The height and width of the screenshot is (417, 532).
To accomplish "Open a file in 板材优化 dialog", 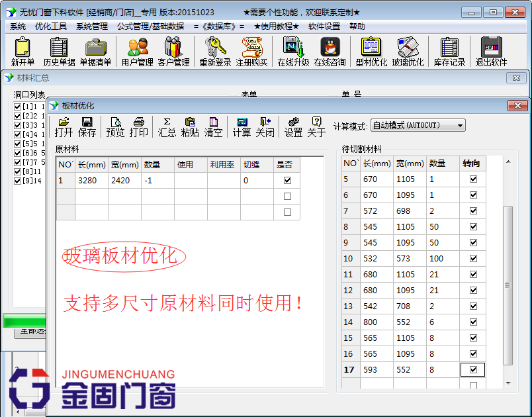I will 64,126.
